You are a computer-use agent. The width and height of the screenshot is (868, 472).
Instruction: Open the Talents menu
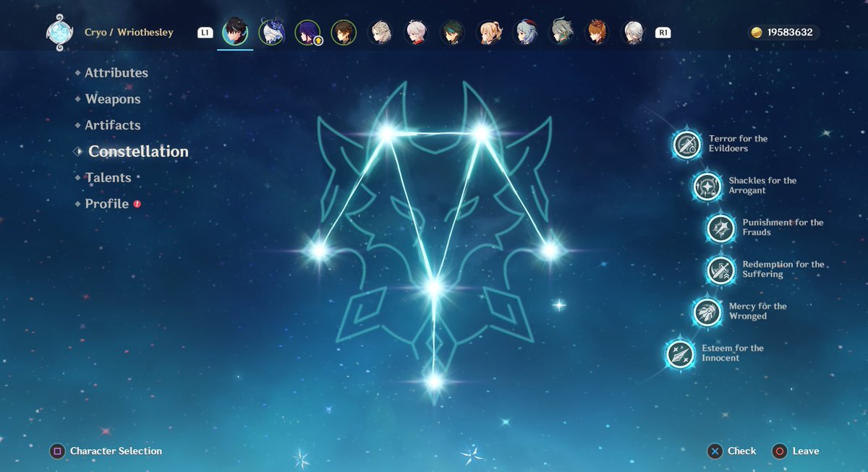(x=108, y=177)
